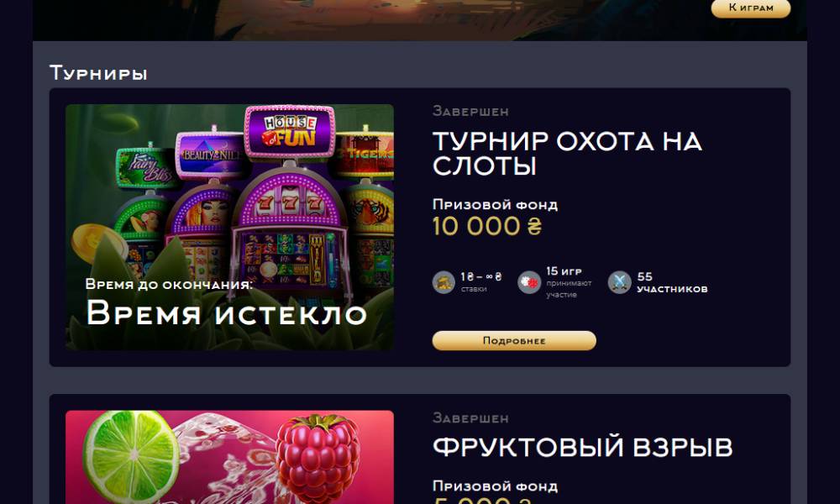Click the 'Турнир охота на слоты' title
This screenshot has height=504, width=840.
(567, 154)
